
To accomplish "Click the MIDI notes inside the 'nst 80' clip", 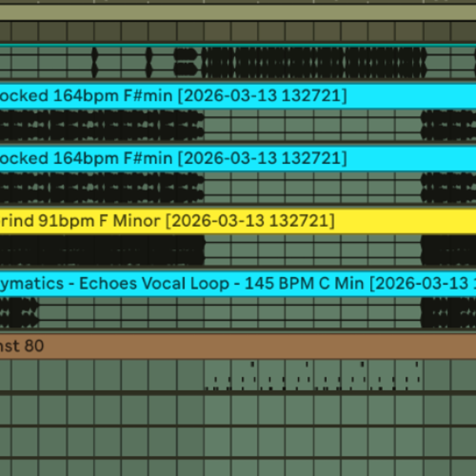I will tap(312, 375).
